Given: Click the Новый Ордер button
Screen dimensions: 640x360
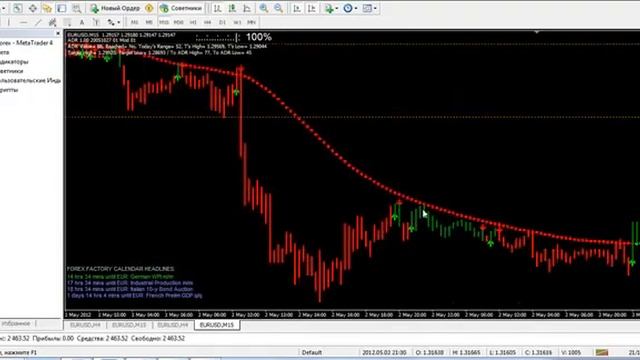Looking at the screenshot, I should click(x=116, y=8).
